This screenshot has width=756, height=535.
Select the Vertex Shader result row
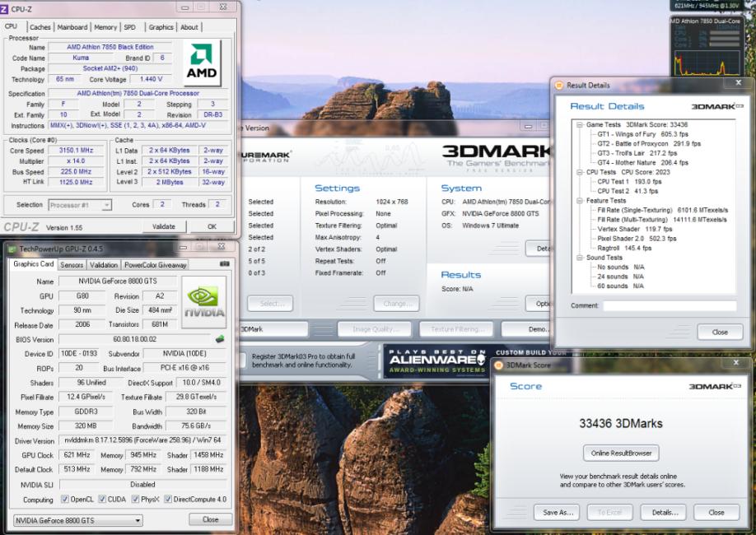click(634, 230)
